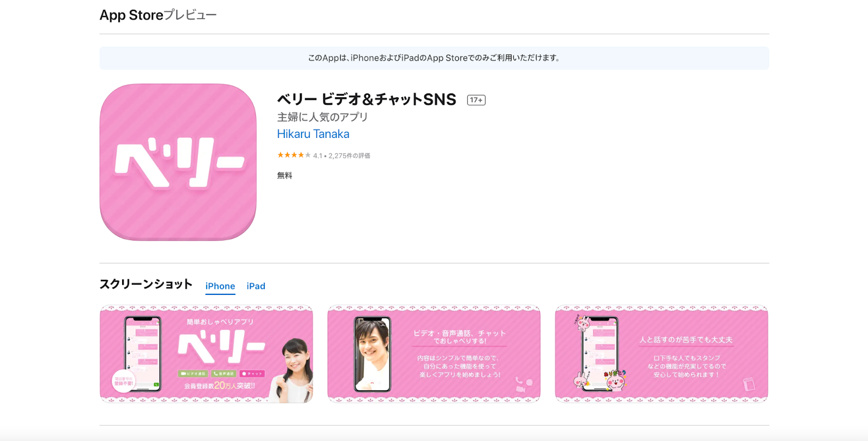Click the pink ベリー app icon

(178, 162)
